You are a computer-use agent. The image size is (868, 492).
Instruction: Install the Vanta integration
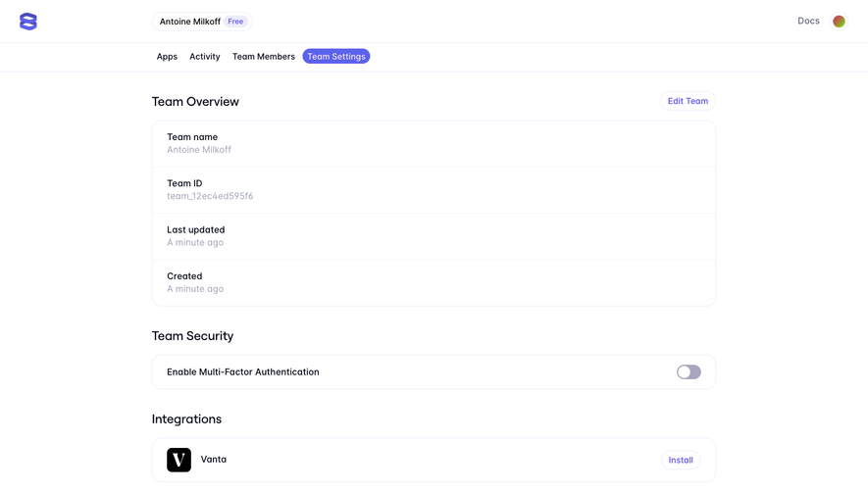point(681,460)
